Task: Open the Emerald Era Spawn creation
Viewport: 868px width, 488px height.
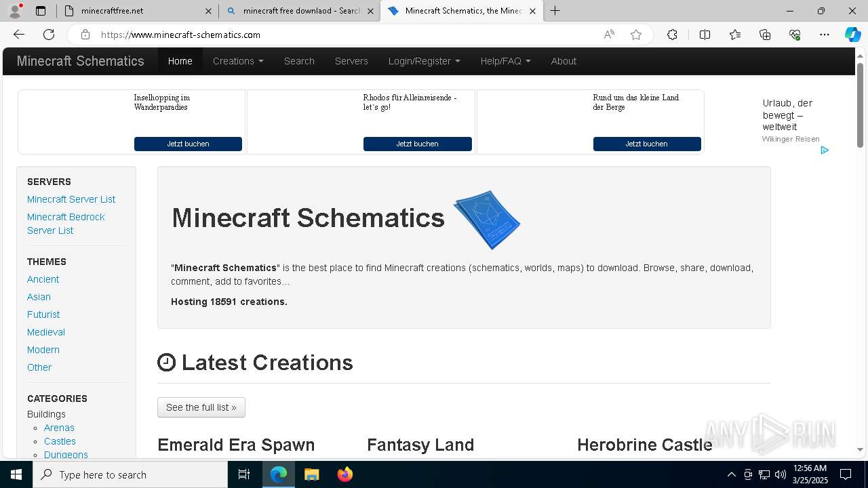Action: tap(236, 445)
